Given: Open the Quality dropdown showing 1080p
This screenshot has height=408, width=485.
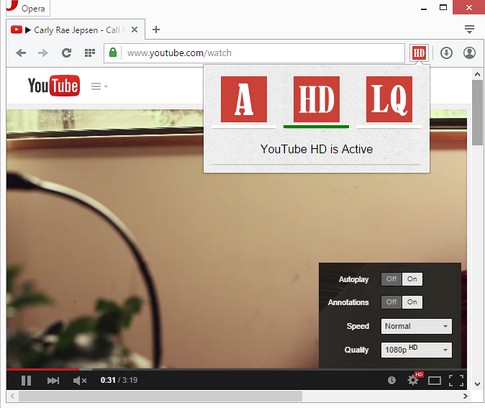Looking at the screenshot, I should click(416, 350).
